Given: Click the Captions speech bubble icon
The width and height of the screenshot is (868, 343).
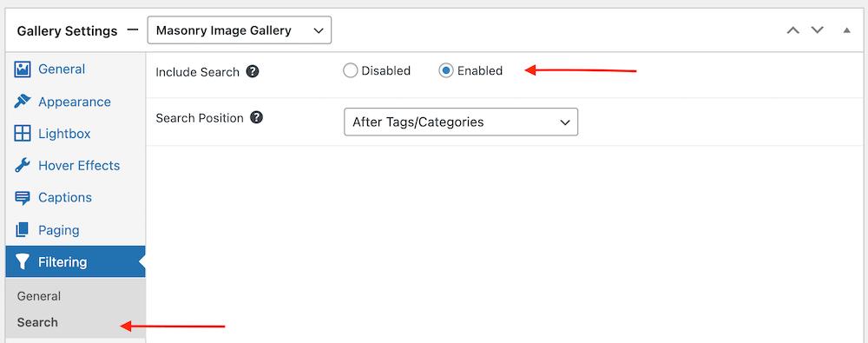Looking at the screenshot, I should 23,198.
